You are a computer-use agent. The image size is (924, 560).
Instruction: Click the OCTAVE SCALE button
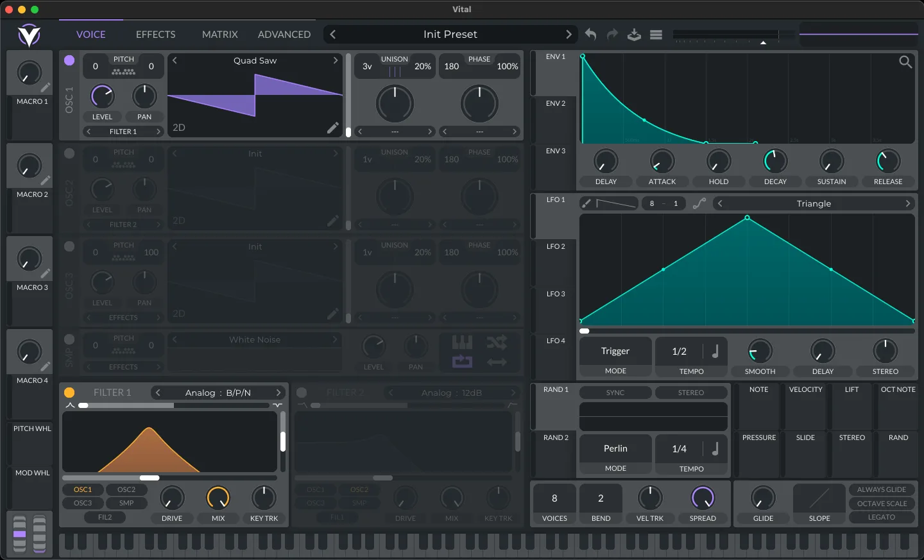point(882,504)
